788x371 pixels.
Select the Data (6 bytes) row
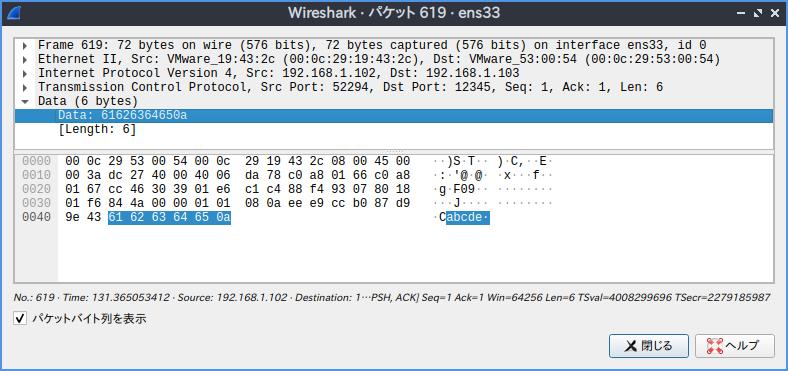pos(393,102)
